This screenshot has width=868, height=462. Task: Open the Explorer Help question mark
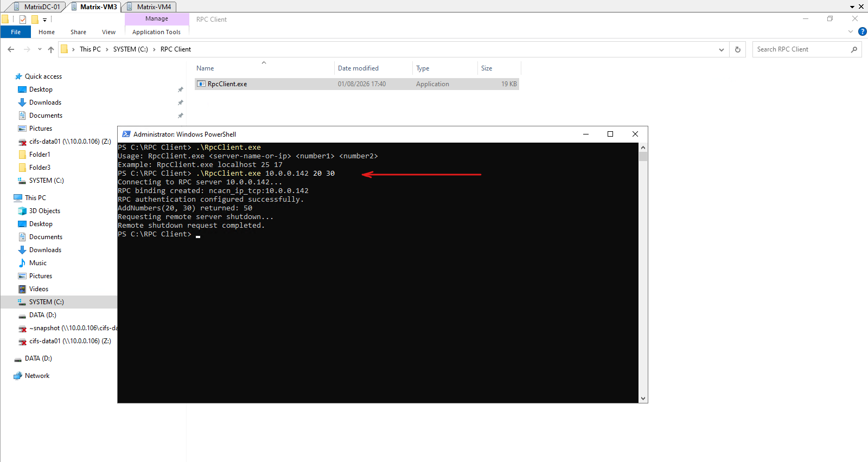(863, 31)
